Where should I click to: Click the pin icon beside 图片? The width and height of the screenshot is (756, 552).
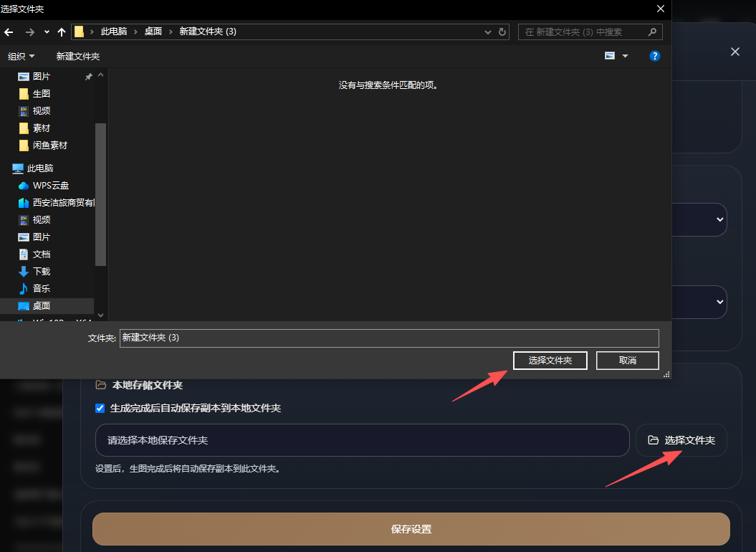(89, 77)
